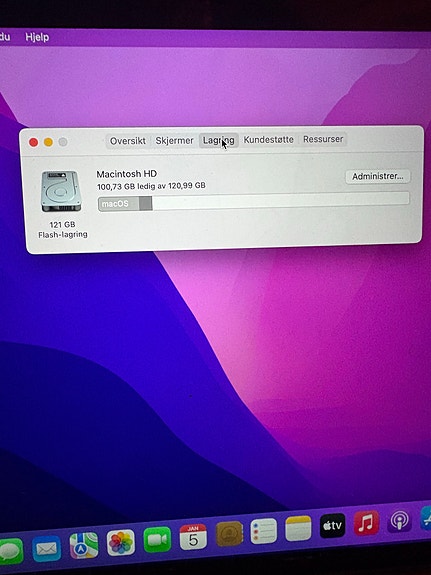Open the Kundestøtte tab
Viewport: 431px width, 575px height.
click(269, 139)
